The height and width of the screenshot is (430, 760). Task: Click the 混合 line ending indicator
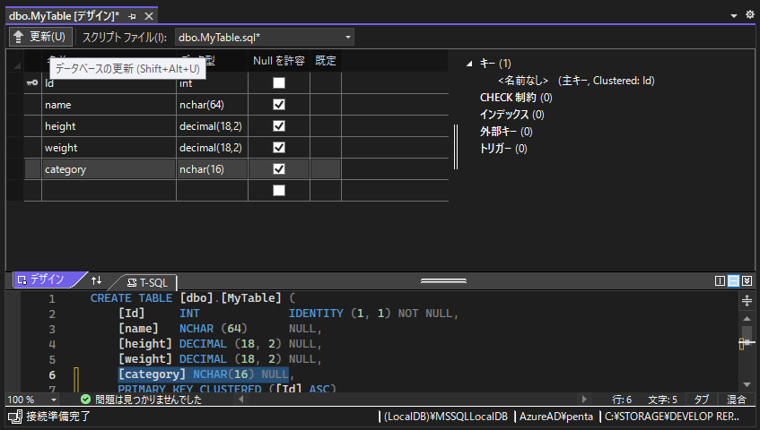[736, 399]
